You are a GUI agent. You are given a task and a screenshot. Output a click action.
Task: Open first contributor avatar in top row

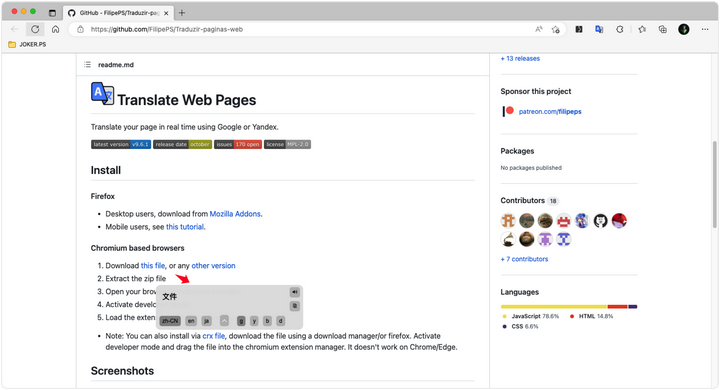pos(508,221)
